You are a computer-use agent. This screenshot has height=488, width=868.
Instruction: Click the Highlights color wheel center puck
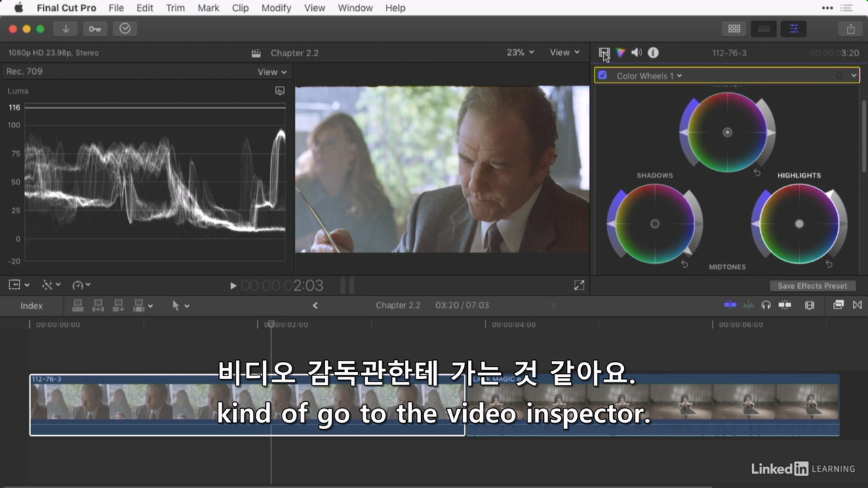[799, 224]
